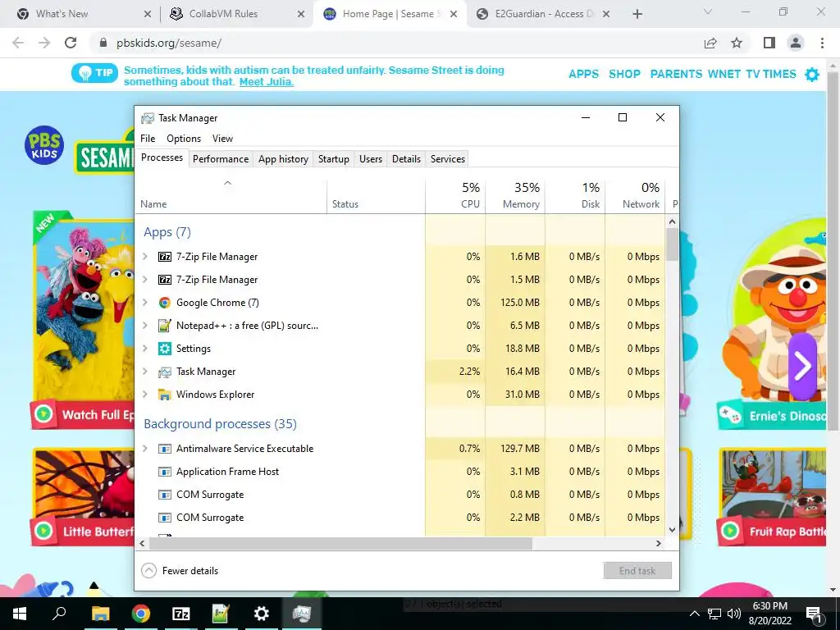Open the File menu in Task Manager
This screenshot has height=630, width=840.
[x=148, y=139]
